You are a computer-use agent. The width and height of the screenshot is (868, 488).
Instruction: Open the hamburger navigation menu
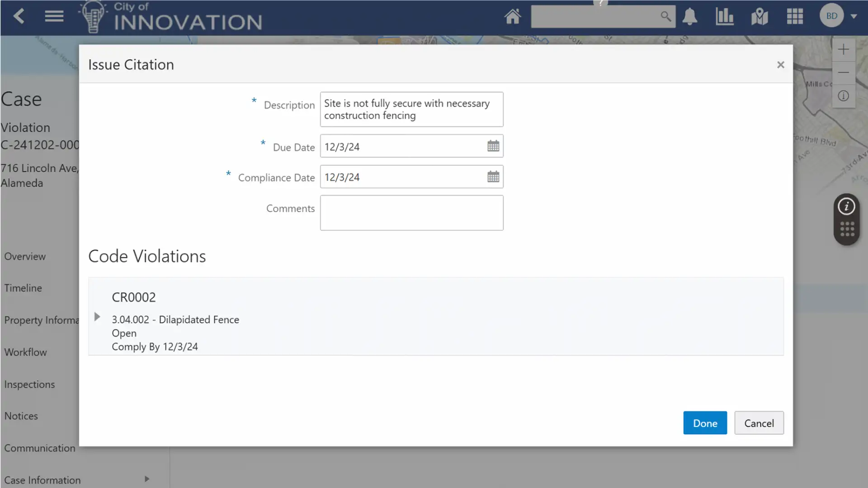click(54, 17)
